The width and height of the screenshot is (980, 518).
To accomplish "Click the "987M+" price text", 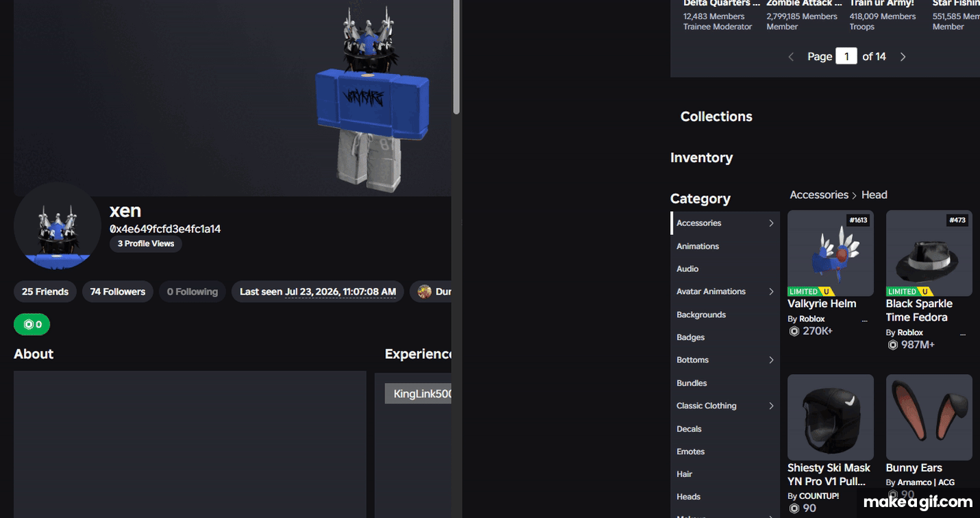I will [918, 345].
